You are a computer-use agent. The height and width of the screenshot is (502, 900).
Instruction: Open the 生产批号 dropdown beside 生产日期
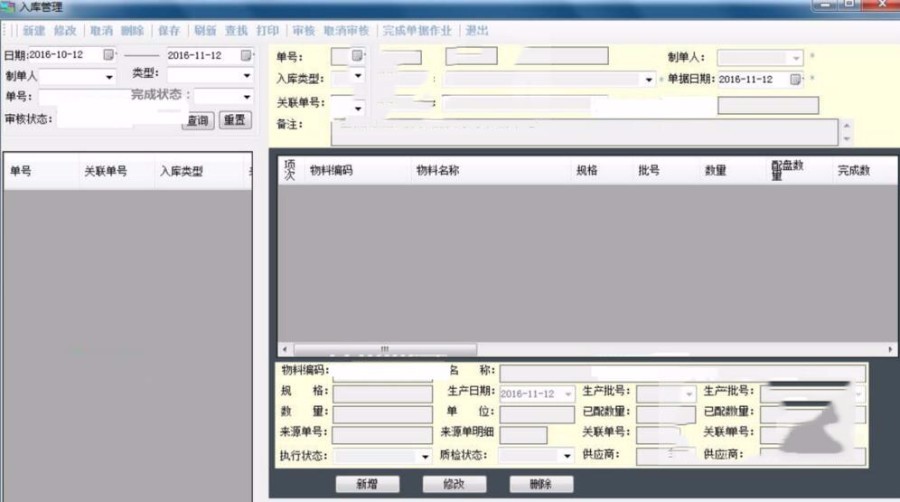coord(688,394)
